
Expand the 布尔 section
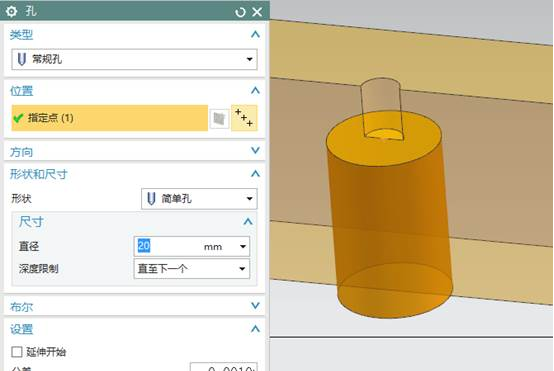tap(255, 306)
